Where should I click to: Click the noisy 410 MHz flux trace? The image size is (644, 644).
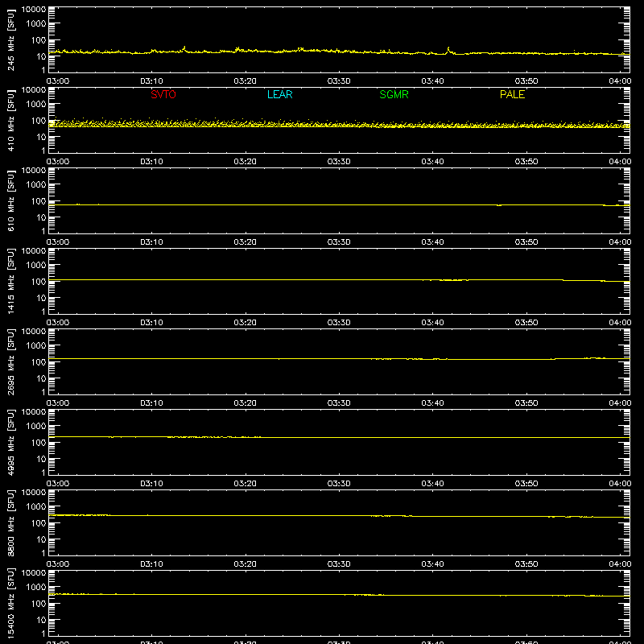[339, 123]
